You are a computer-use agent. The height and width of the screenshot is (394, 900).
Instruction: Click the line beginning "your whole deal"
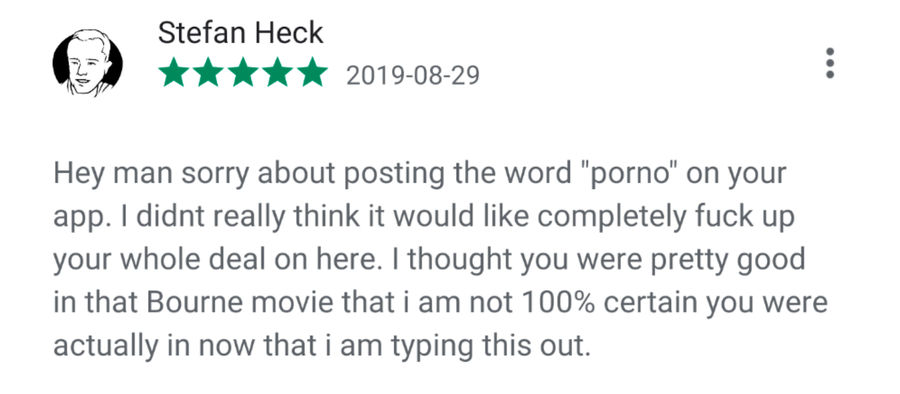(429, 260)
